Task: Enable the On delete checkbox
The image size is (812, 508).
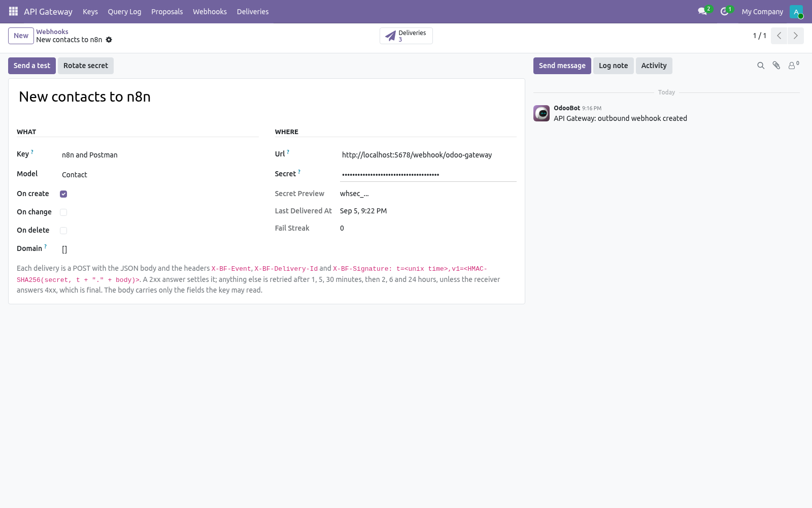Action: 63,231
